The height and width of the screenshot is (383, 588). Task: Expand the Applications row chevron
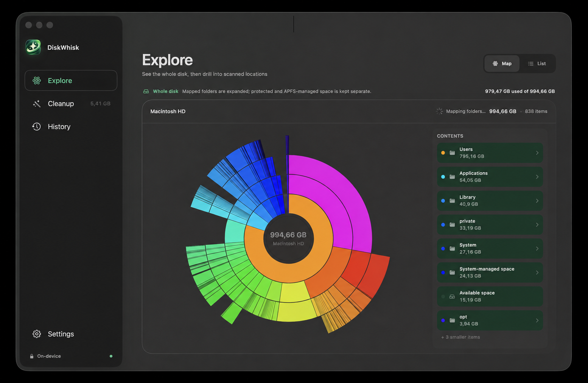click(x=537, y=177)
